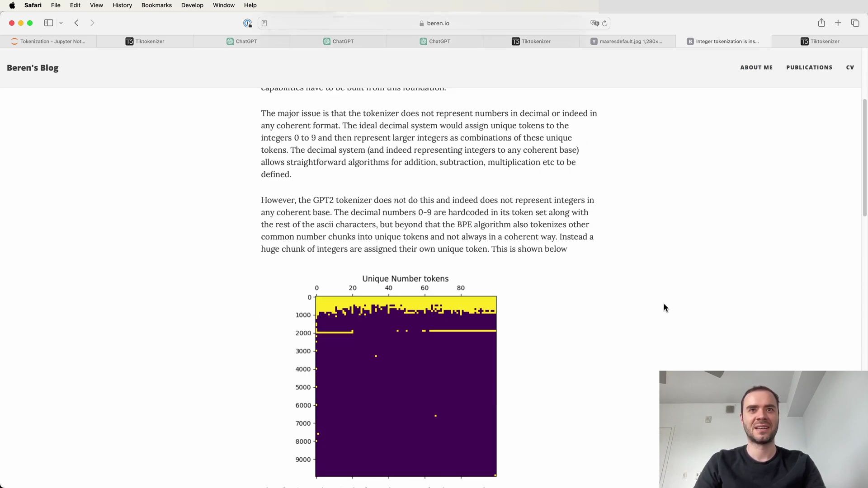Click the maxresdefault.jpg tab favicon
This screenshot has width=868, height=488.
pos(594,41)
